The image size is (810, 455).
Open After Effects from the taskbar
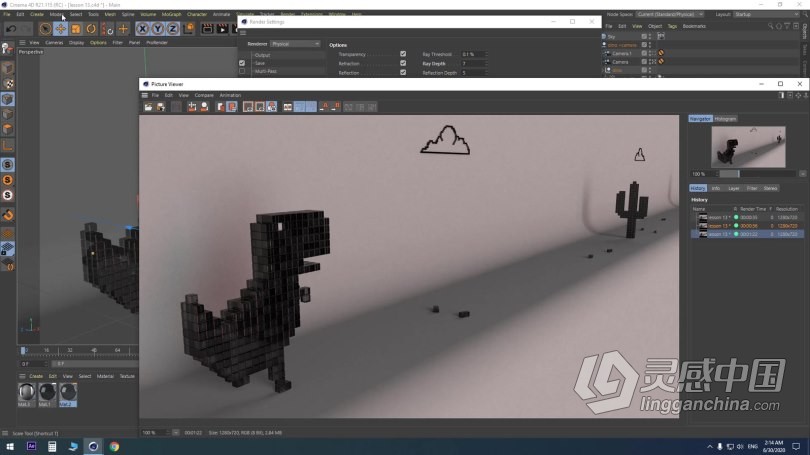31,446
